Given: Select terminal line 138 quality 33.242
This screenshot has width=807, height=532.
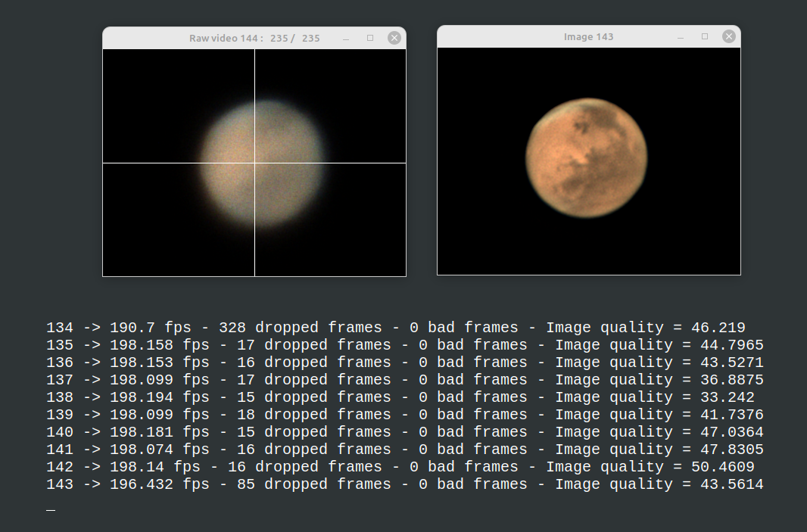Looking at the screenshot, I should [x=400, y=398].
